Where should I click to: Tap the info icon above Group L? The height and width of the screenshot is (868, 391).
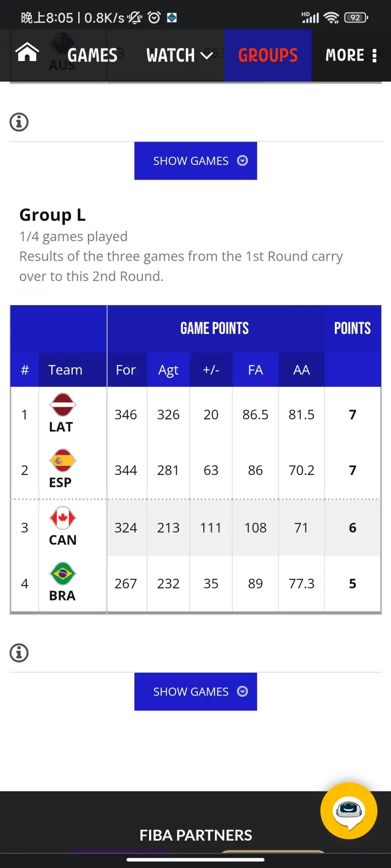[19, 122]
